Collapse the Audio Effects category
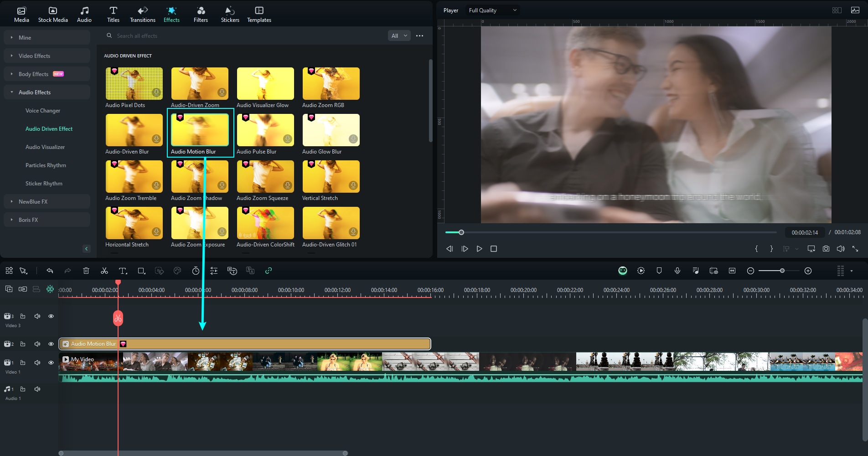The width and height of the screenshot is (868, 456). pyautogui.click(x=47, y=92)
